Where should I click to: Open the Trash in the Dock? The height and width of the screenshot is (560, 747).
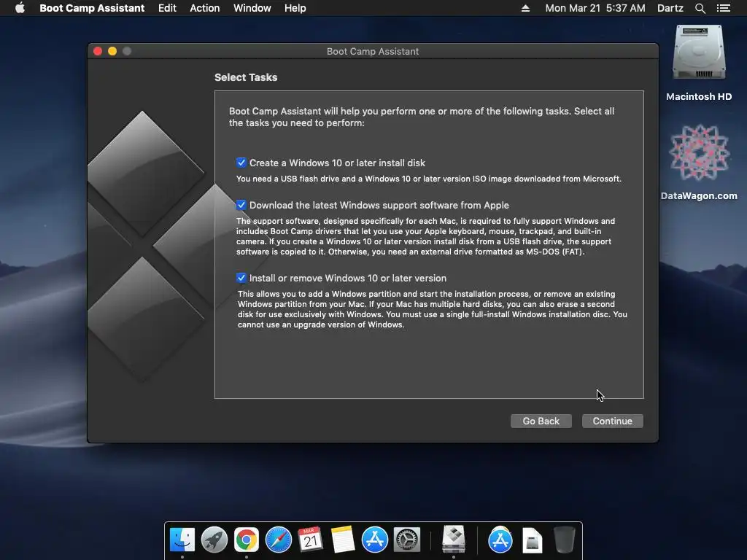coord(565,540)
